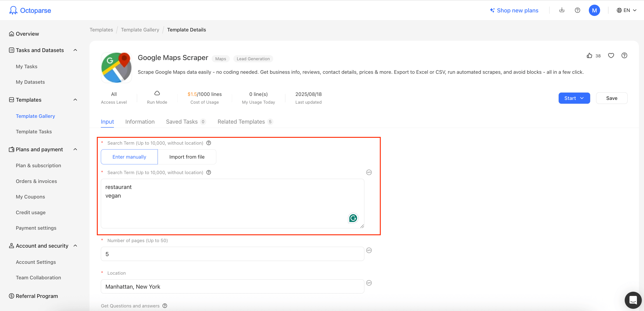644x311 pixels.
Task: Open the EN language dropdown
Action: pyautogui.click(x=626, y=10)
